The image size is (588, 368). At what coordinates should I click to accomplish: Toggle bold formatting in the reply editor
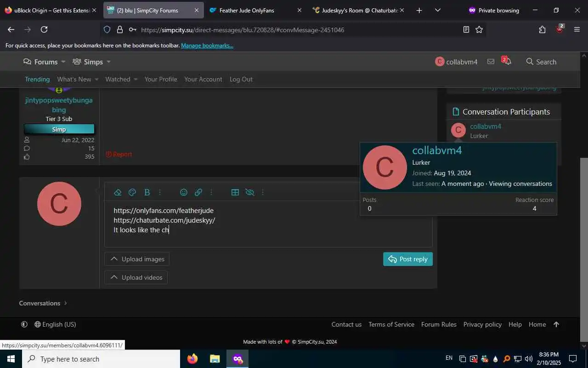pyautogui.click(x=147, y=192)
